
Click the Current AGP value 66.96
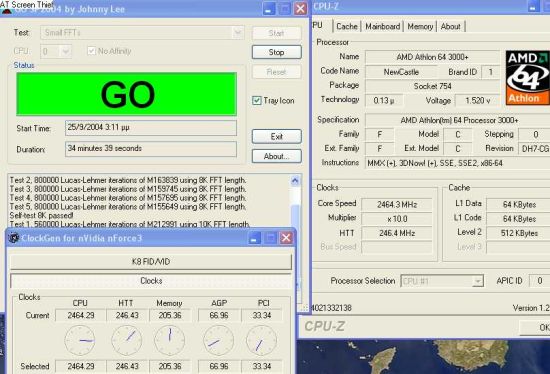pyautogui.click(x=219, y=315)
